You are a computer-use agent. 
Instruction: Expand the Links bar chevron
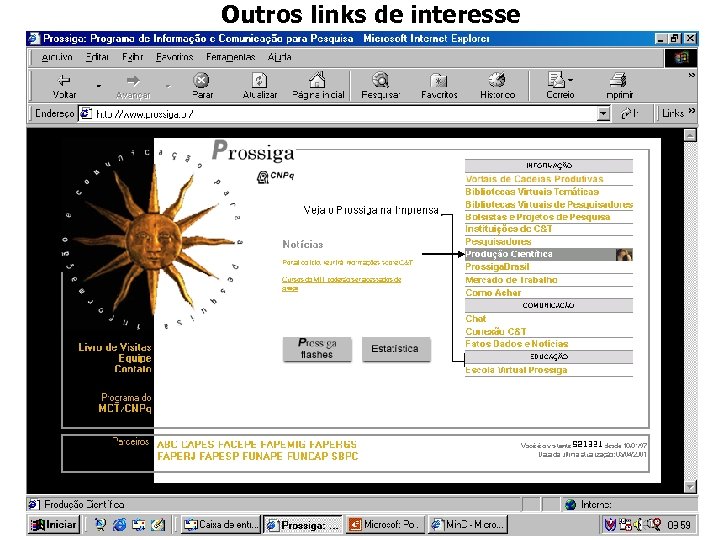[x=692, y=111]
